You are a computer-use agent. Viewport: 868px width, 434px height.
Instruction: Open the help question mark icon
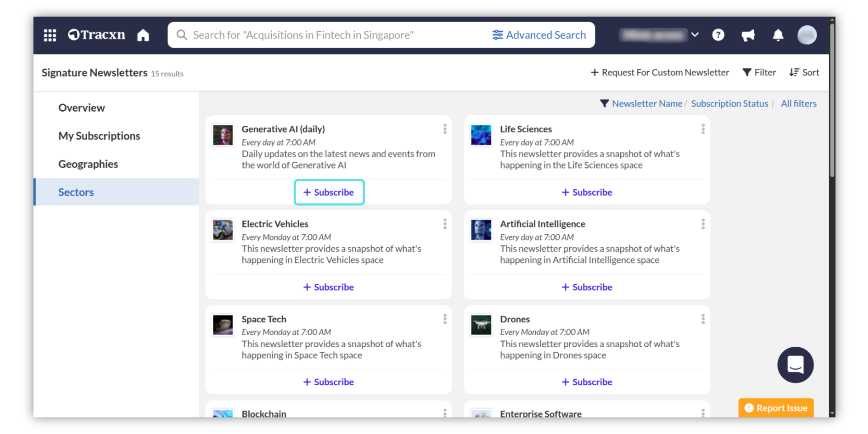click(x=718, y=35)
